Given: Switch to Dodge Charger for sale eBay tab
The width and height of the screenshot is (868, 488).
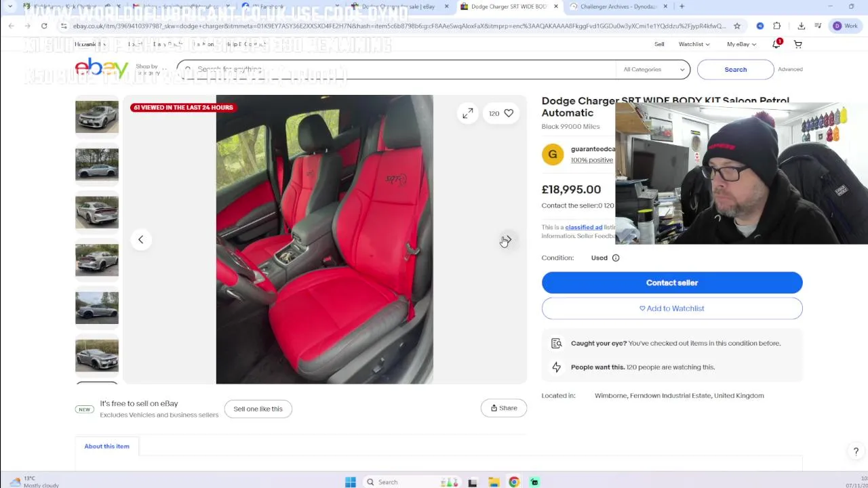Looking at the screenshot, I should 399,7.
